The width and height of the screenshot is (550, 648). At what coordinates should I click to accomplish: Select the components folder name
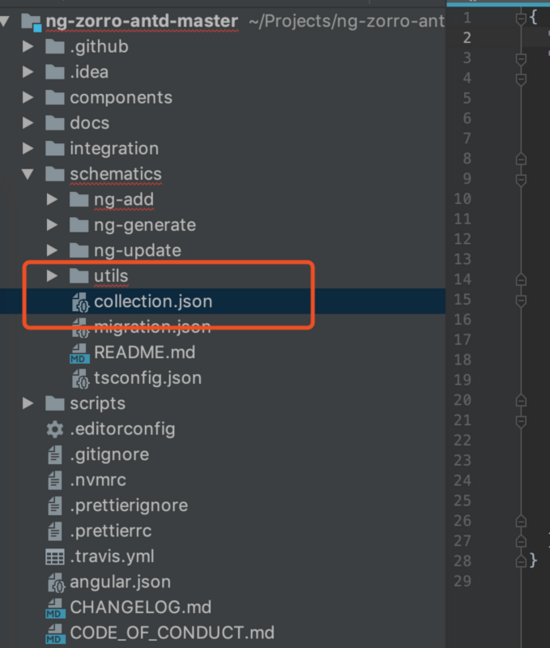point(121,98)
